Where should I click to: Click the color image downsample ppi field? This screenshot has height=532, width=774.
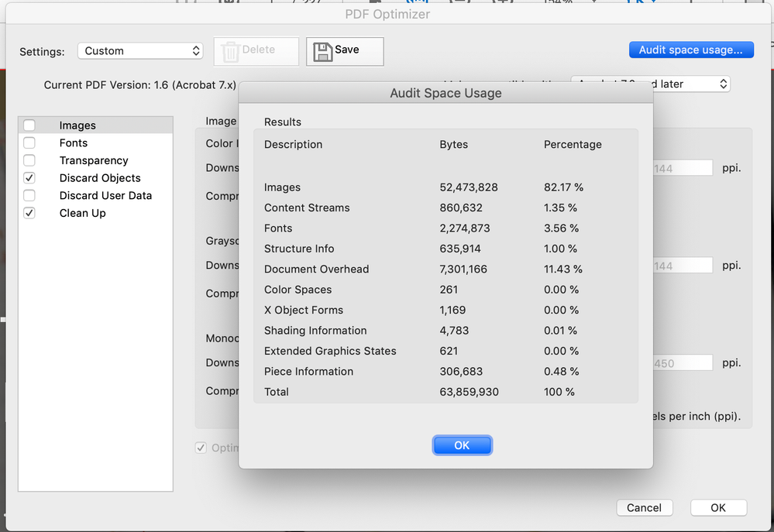click(x=682, y=168)
